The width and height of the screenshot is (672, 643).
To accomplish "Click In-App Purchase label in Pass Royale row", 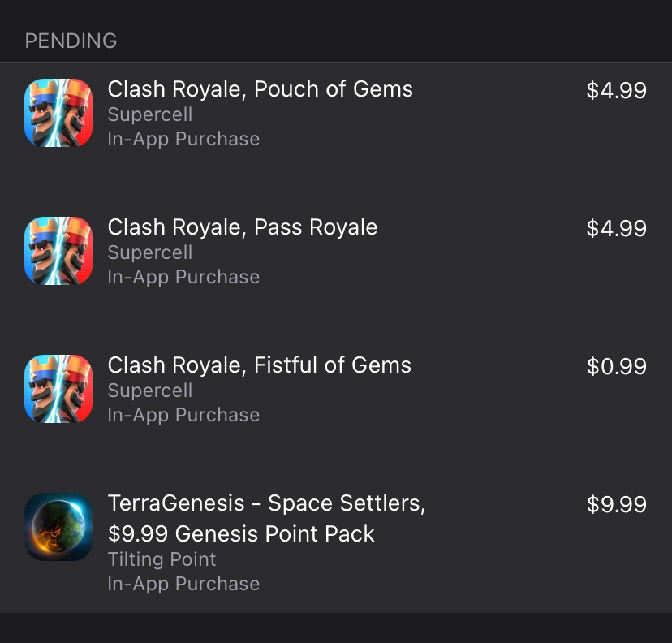I will click(183, 277).
